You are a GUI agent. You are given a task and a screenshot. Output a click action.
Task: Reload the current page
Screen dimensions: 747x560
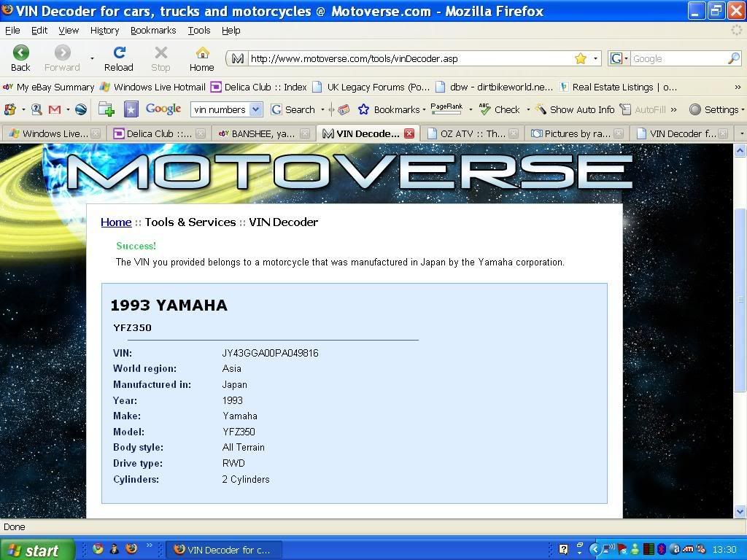(x=118, y=58)
